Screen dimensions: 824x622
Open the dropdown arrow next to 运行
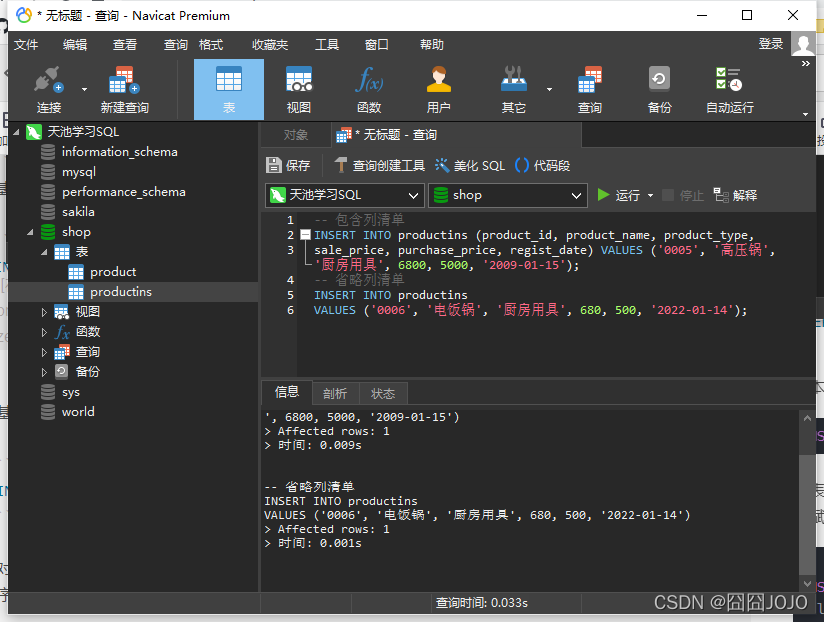tap(651, 195)
